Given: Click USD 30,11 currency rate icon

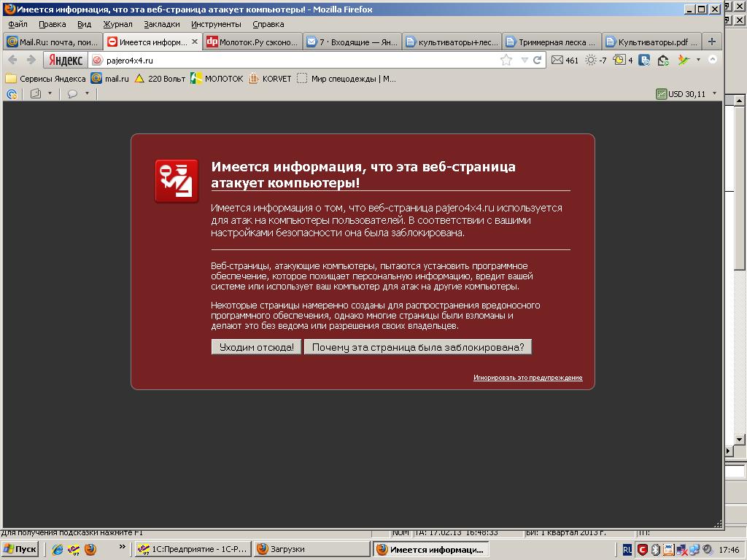Looking at the screenshot, I should [x=681, y=94].
